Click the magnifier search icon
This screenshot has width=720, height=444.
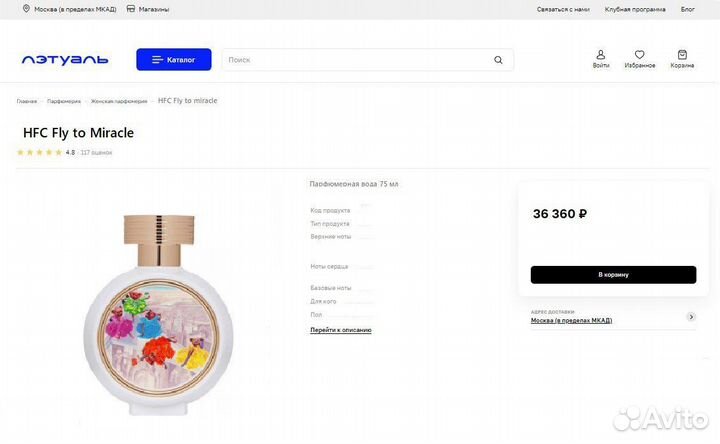tap(498, 60)
